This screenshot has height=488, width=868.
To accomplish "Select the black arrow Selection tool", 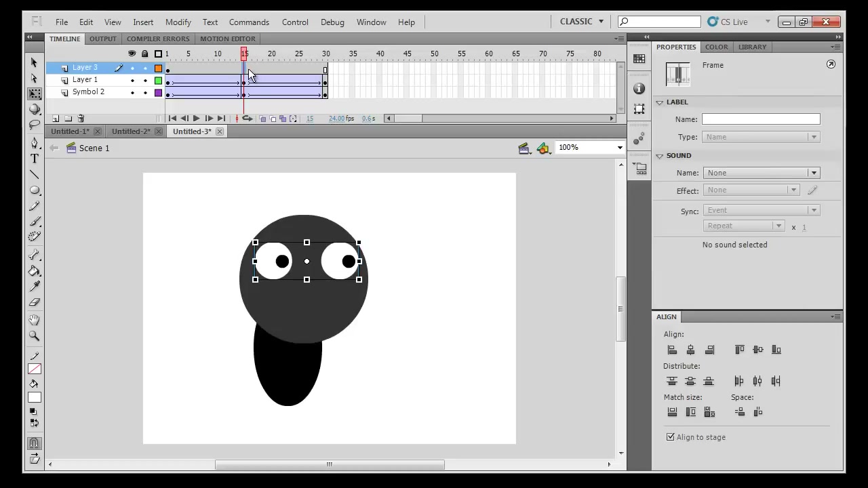I will pyautogui.click(x=35, y=62).
